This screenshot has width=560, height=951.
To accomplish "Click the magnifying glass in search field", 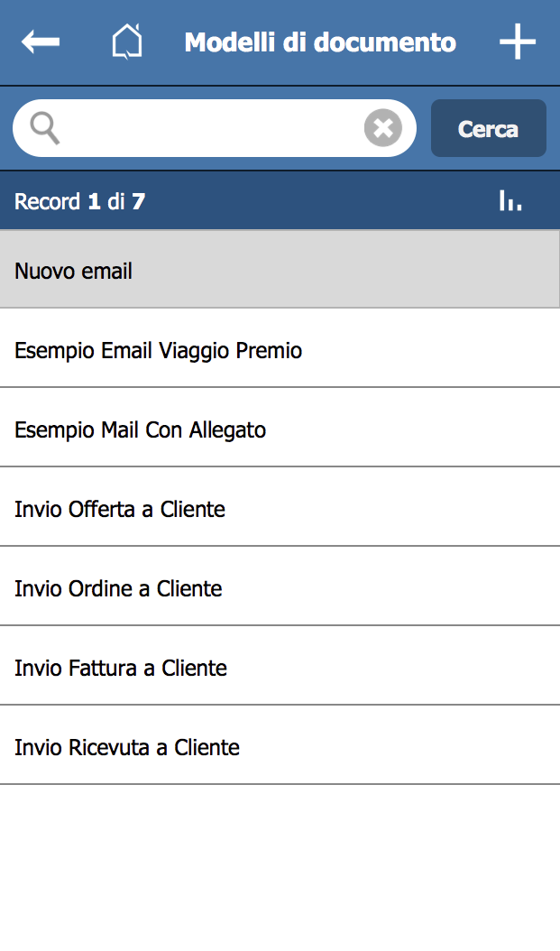I will pos(45,128).
